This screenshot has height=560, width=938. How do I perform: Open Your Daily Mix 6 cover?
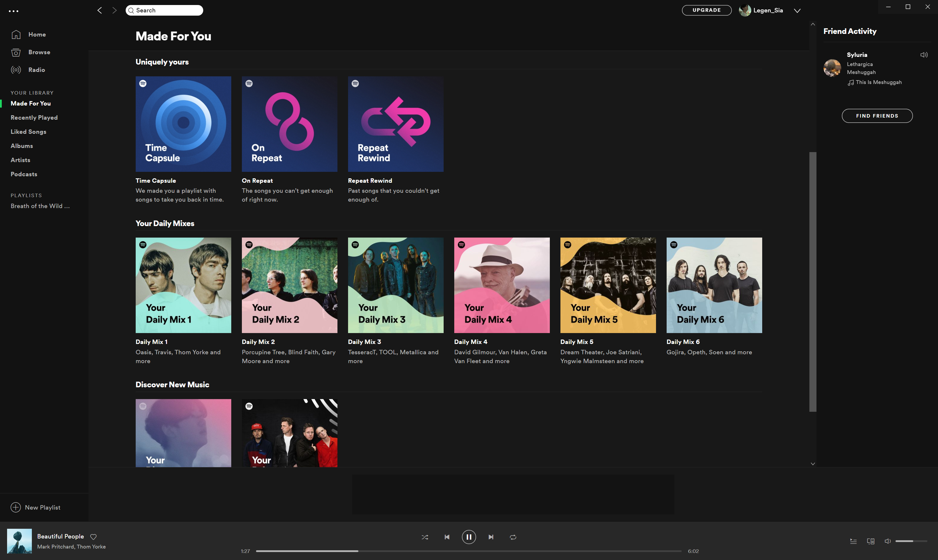pyautogui.click(x=714, y=285)
